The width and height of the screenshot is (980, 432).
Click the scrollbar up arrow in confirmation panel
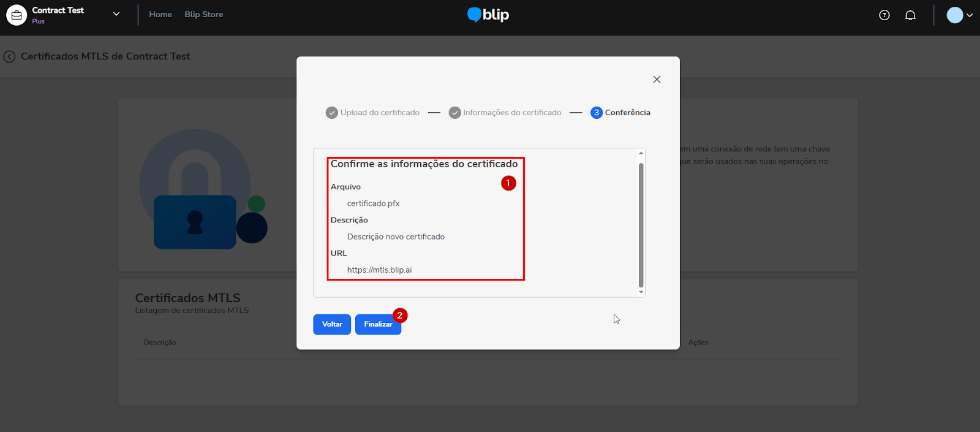(x=641, y=153)
